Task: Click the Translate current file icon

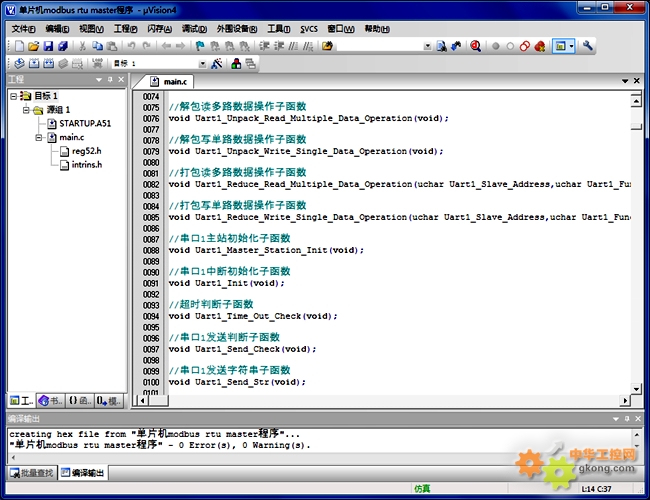Action: click(x=19, y=63)
